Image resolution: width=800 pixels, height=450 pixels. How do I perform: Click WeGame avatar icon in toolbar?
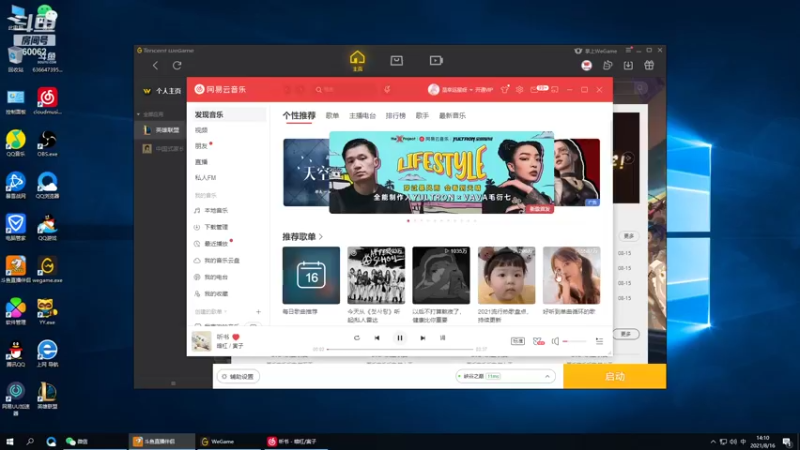pos(586,65)
